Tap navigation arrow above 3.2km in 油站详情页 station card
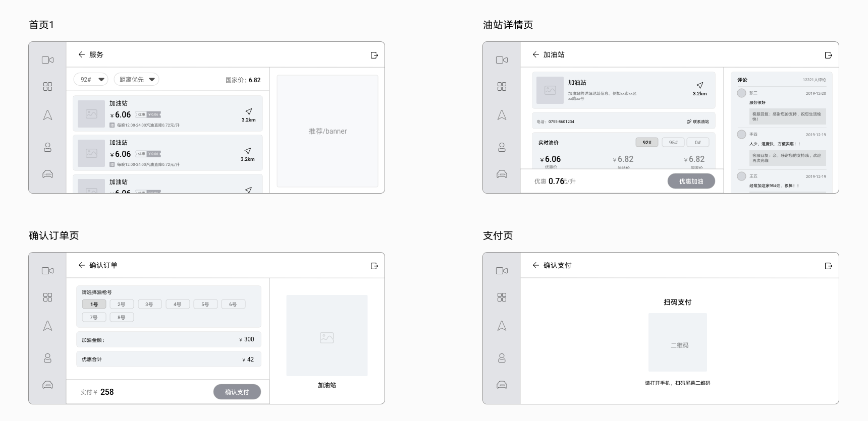This screenshot has width=868, height=421. [x=700, y=85]
